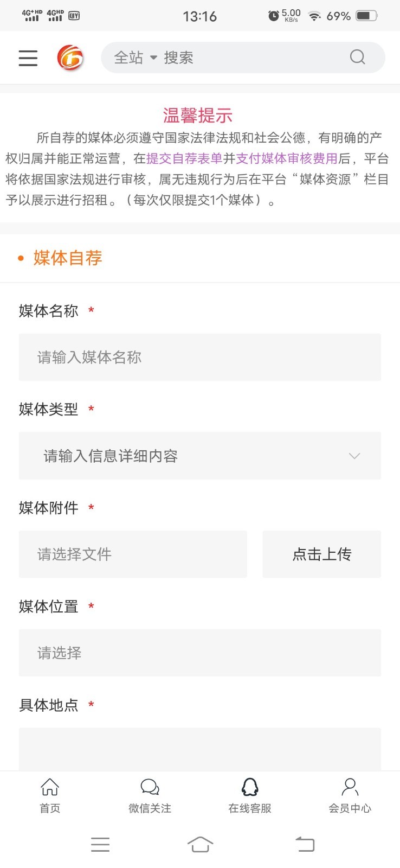The width and height of the screenshot is (400, 868).
Task: Tap the Android recent apps icon
Action: pos(100,844)
